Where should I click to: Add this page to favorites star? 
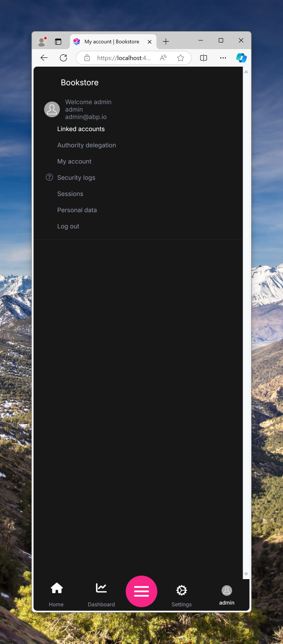pyautogui.click(x=180, y=58)
